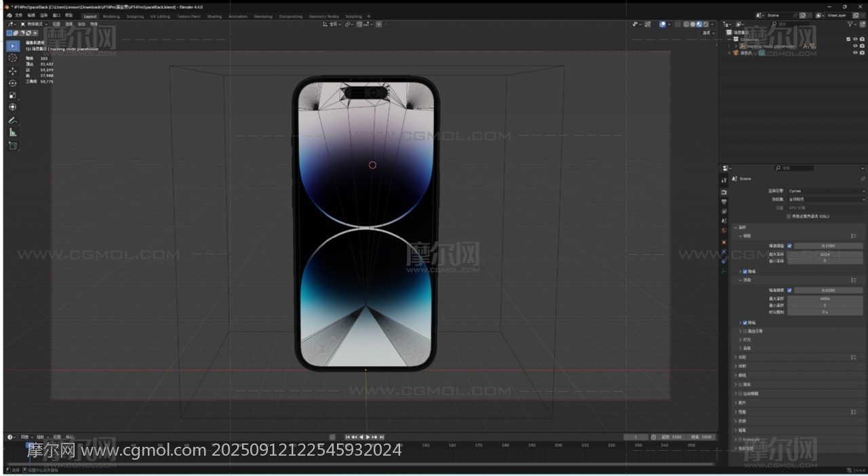
Task: Open the Render properties tab icon
Action: 724,192
